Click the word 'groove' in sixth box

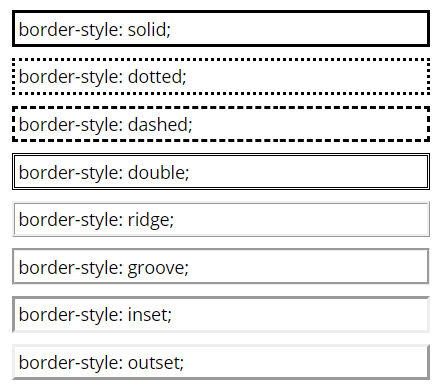point(156,269)
